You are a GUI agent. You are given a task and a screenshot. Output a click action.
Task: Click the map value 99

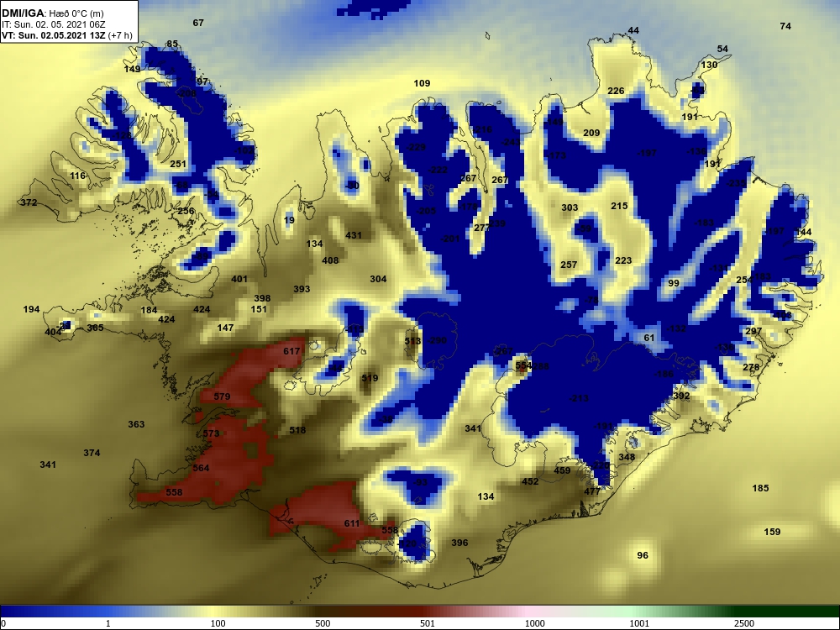coord(674,283)
